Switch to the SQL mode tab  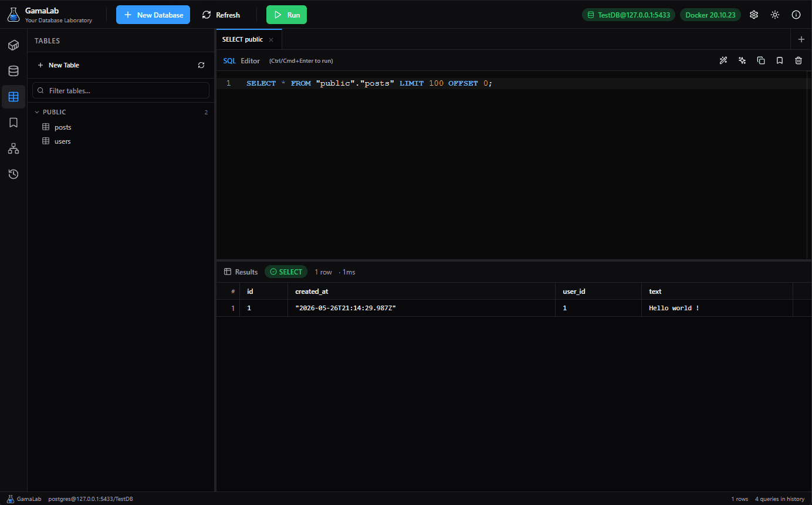[x=229, y=61]
